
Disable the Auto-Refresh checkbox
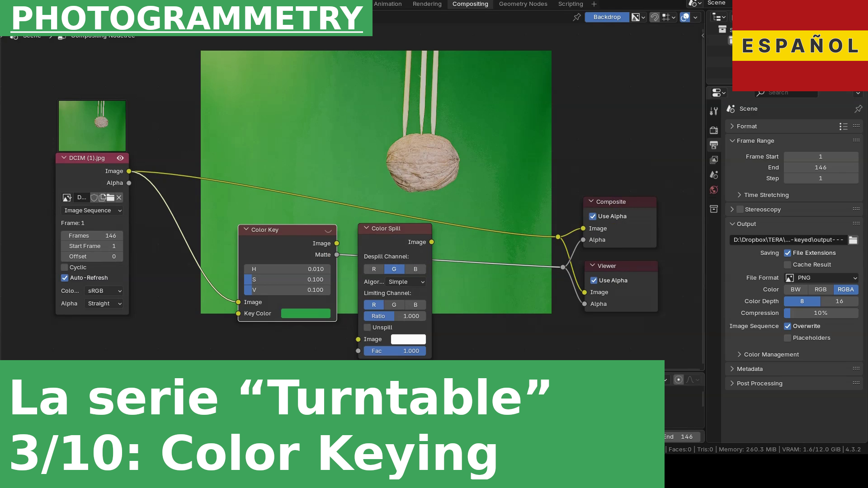65,278
